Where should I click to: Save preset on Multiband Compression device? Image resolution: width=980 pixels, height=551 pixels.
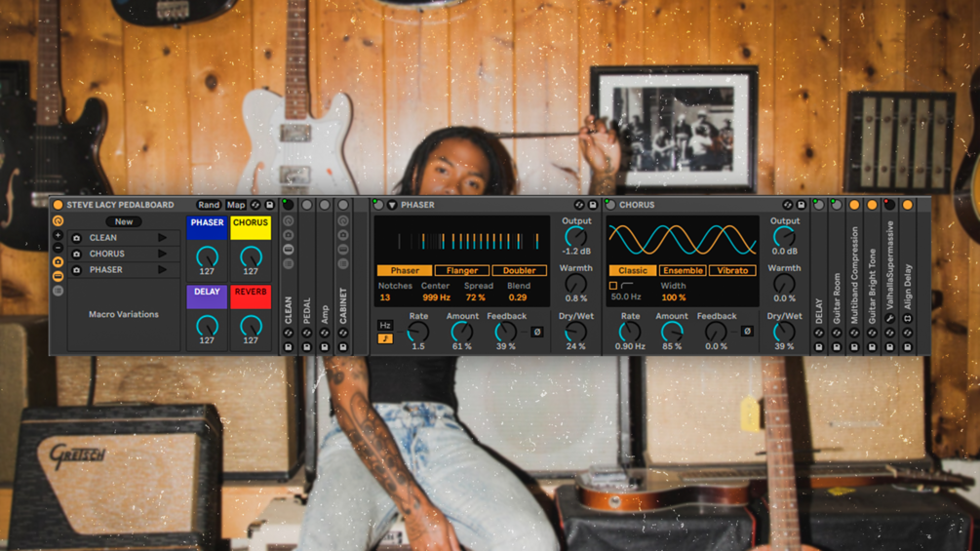(854, 347)
